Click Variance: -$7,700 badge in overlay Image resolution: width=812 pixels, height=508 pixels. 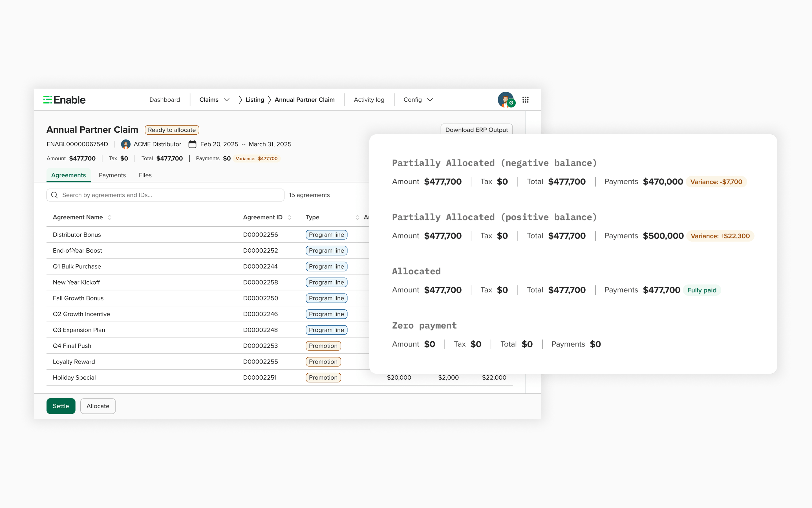click(x=716, y=182)
